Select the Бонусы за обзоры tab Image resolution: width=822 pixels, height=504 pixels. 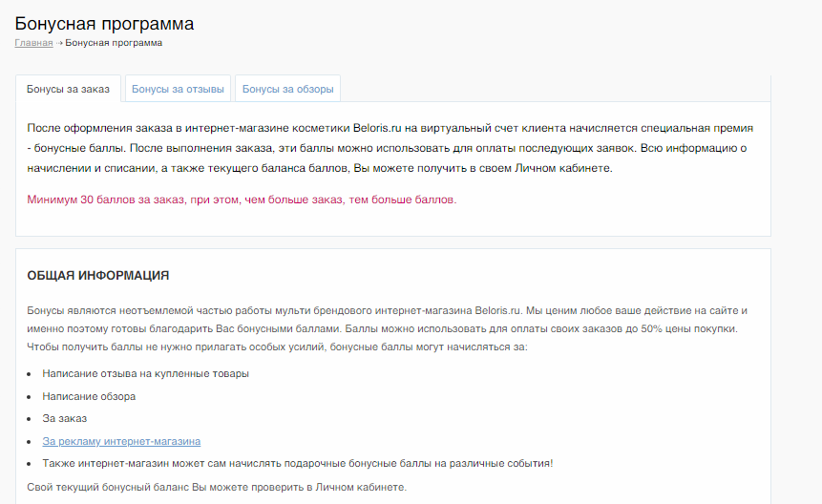point(287,90)
